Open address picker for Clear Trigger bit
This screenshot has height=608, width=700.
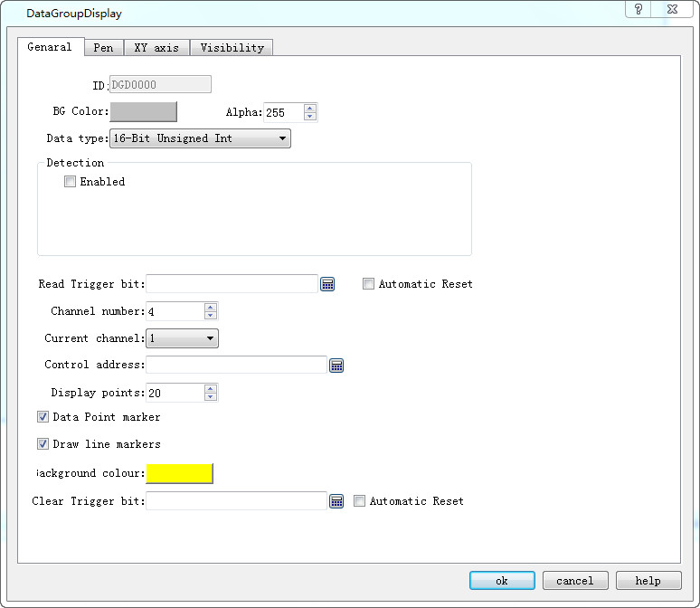(x=336, y=501)
